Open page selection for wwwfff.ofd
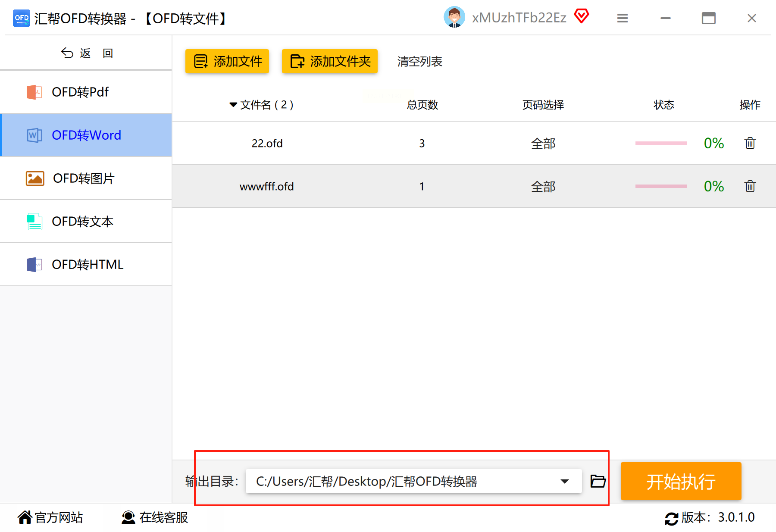The image size is (776, 532). tap(543, 187)
